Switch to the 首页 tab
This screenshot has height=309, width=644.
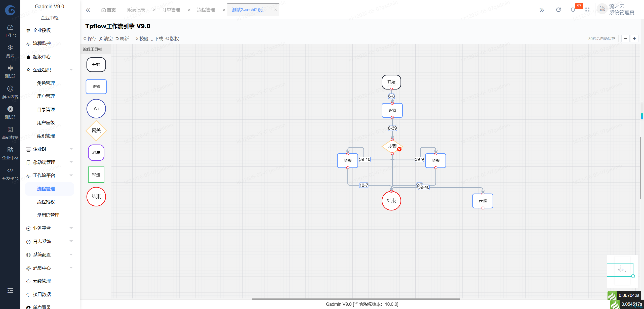point(109,10)
